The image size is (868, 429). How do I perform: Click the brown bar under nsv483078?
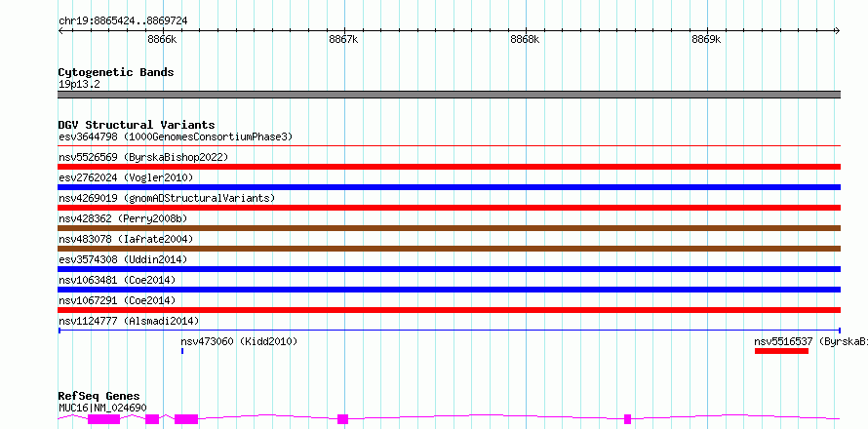450,249
